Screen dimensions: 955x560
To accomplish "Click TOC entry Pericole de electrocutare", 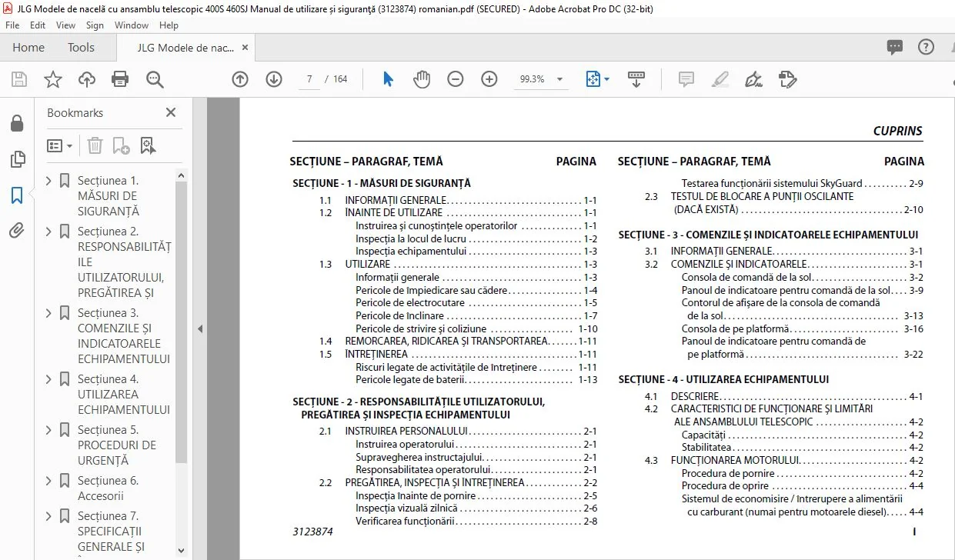I will [476, 303].
